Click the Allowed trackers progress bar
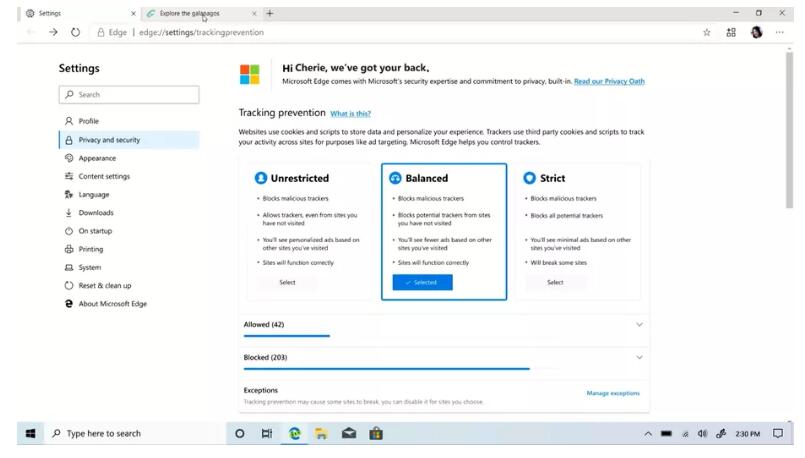 (x=286, y=336)
